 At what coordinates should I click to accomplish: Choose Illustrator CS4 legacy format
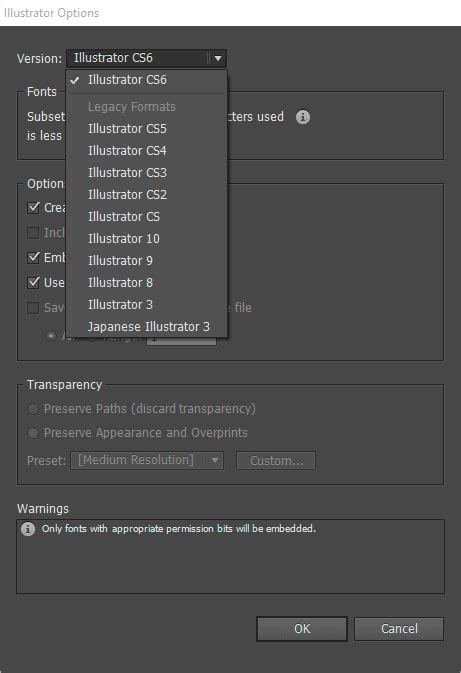point(146,151)
